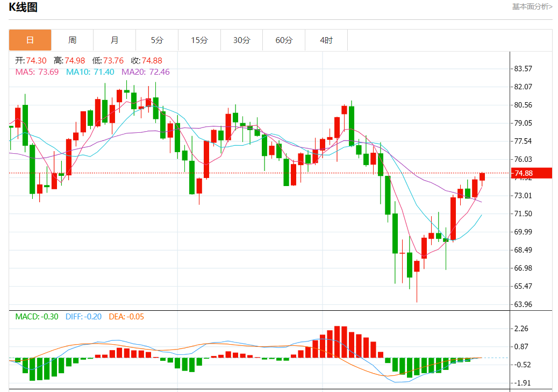
Task: Open the 5分 interval tab
Action: click(x=157, y=40)
